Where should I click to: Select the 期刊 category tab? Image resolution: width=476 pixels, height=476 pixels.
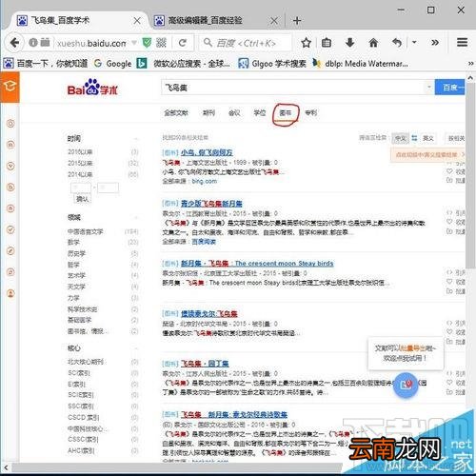coord(208,112)
